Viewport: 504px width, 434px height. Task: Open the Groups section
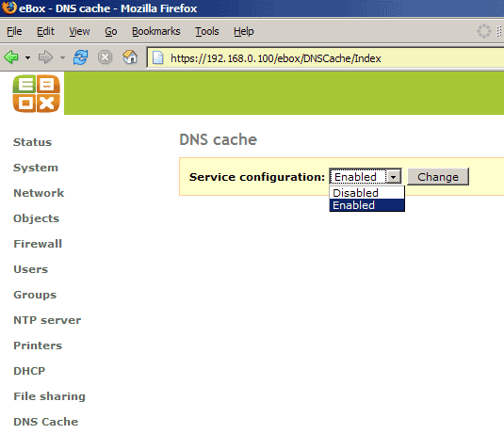click(35, 295)
